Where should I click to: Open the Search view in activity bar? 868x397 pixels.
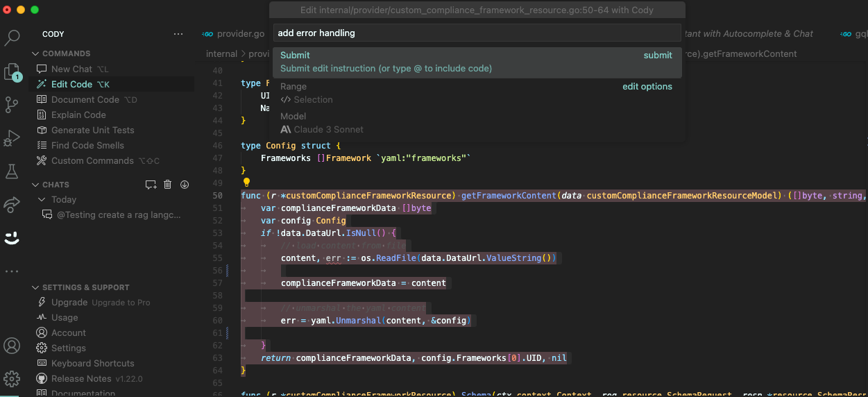coord(12,37)
